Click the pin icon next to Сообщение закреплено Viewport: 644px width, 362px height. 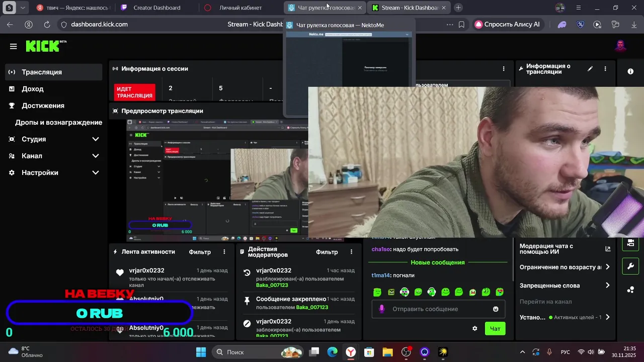[x=247, y=301]
